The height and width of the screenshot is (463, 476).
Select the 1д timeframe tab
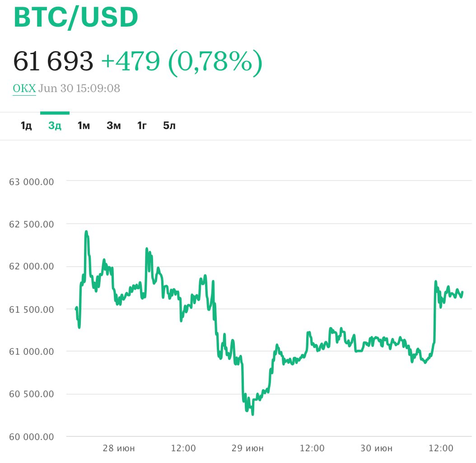[x=26, y=126]
